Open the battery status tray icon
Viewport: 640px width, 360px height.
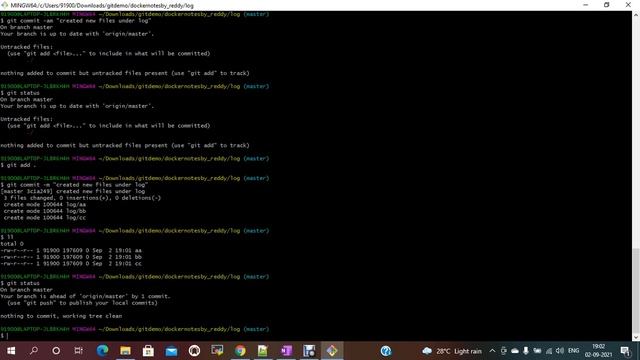[537, 351]
